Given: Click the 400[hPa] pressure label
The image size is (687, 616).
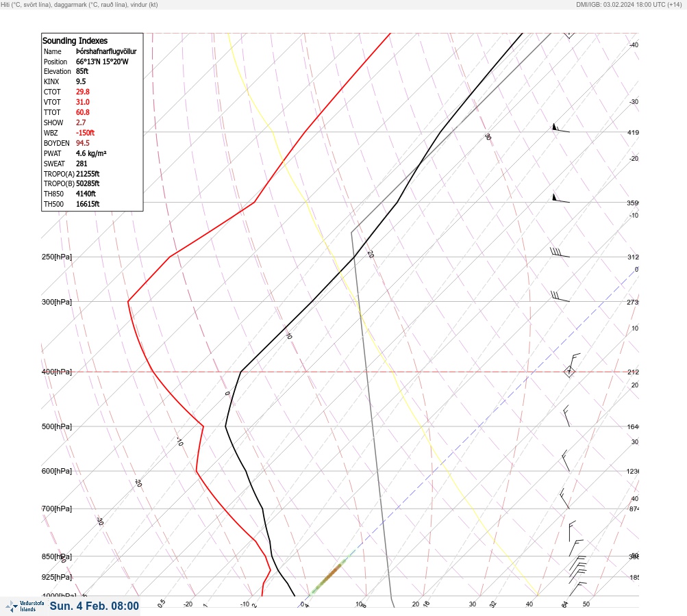Looking at the screenshot, I should point(57,372).
